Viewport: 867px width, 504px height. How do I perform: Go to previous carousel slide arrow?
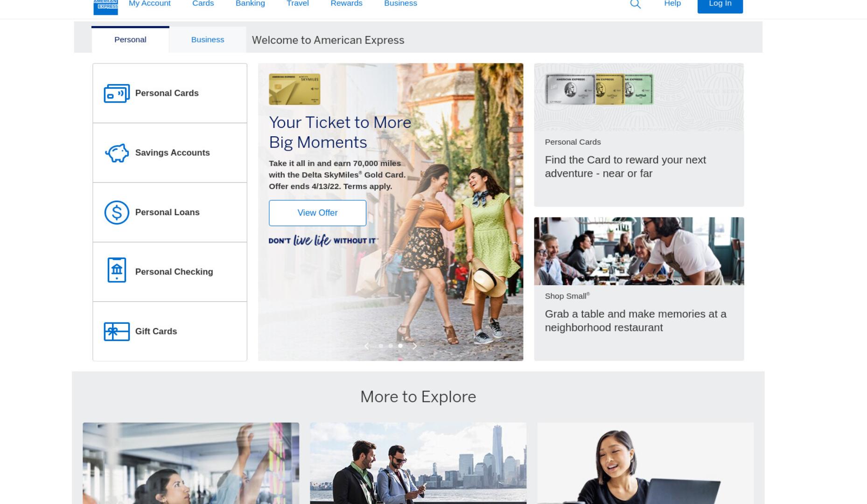pyautogui.click(x=367, y=346)
